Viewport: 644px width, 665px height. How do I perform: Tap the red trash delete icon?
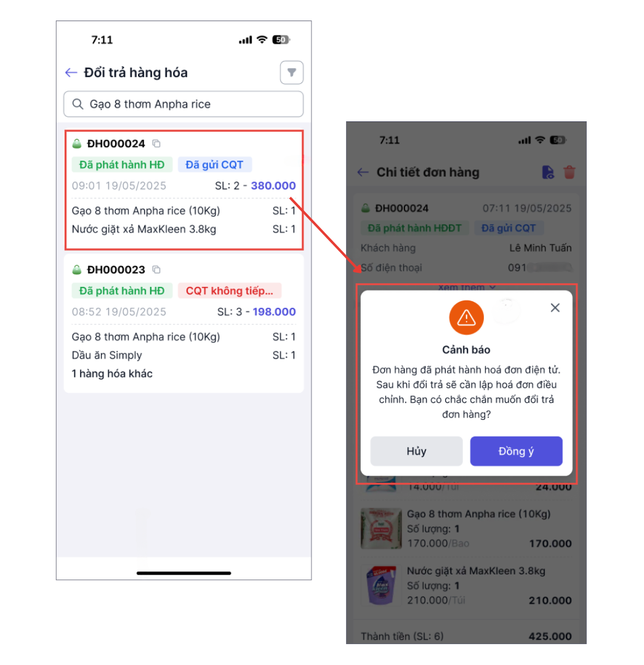(569, 172)
